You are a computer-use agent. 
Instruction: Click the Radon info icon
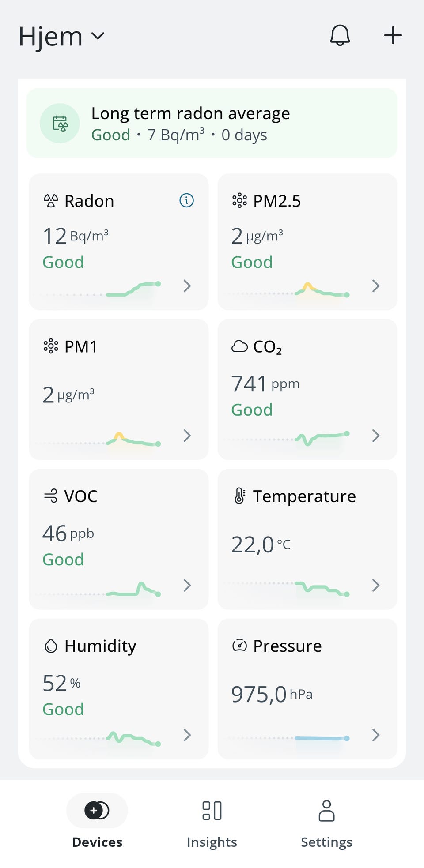[186, 200]
